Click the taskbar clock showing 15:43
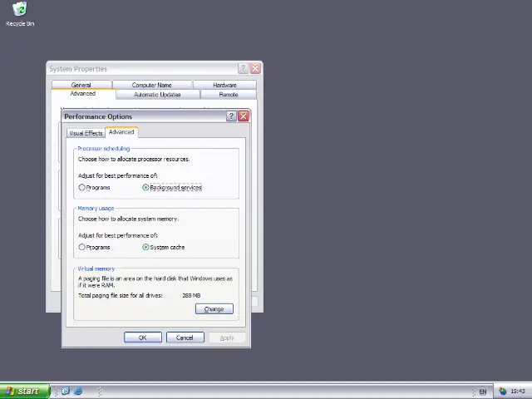This screenshot has height=399, width=532. tap(518, 392)
